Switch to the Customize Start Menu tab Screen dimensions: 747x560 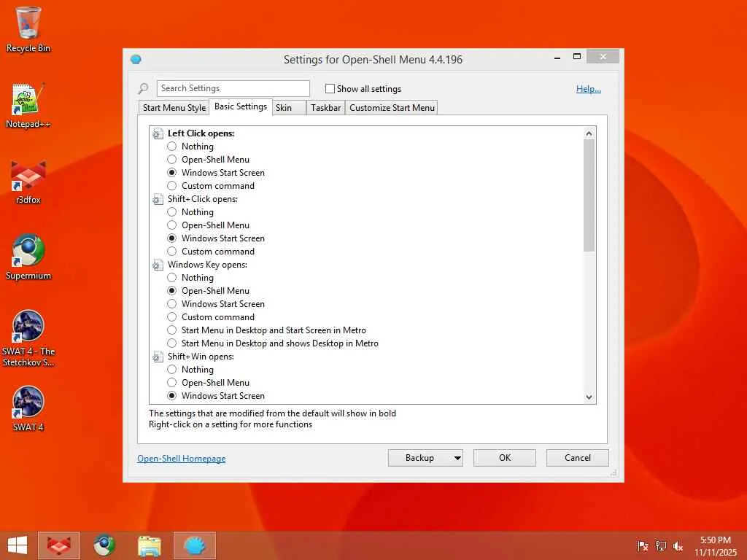pos(392,108)
